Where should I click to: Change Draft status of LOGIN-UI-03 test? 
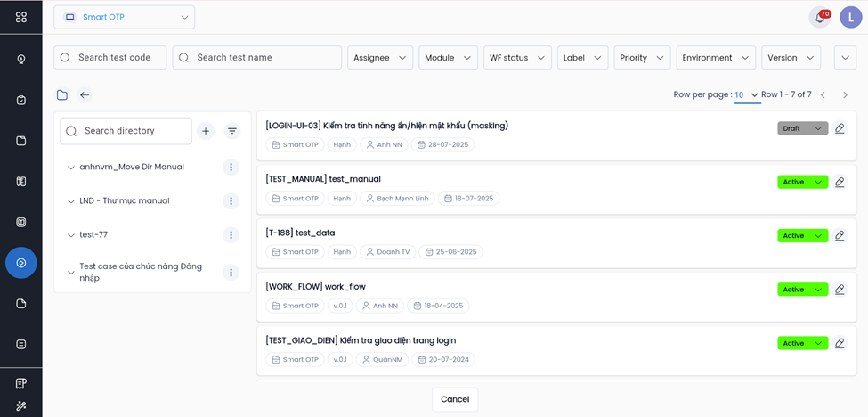(x=802, y=128)
